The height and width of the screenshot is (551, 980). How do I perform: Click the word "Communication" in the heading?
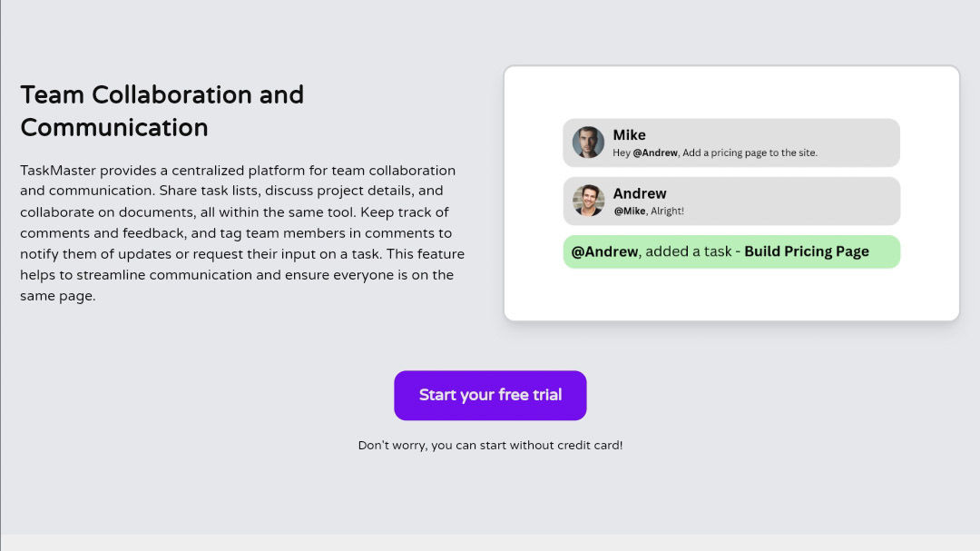click(114, 127)
